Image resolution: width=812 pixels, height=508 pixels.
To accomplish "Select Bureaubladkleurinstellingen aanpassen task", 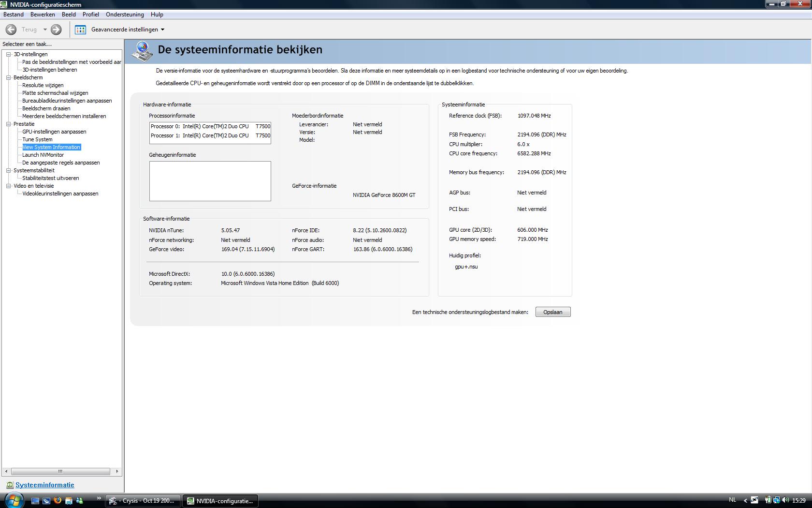I will 67,101.
